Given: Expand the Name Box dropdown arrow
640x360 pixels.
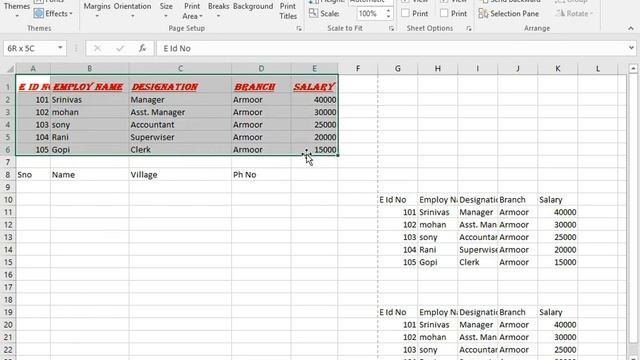Looking at the screenshot, I should pos(60,48).
